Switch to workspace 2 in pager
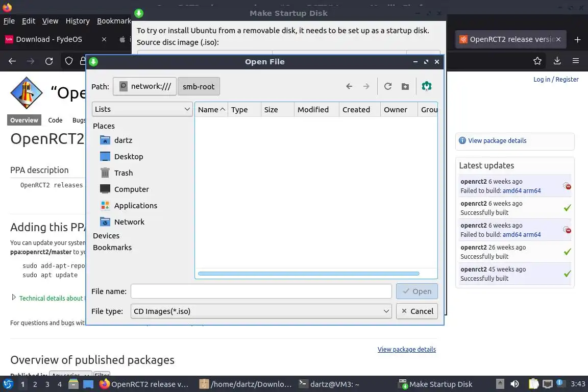Viewport: 588px width, 392px height. coord(35,384)
